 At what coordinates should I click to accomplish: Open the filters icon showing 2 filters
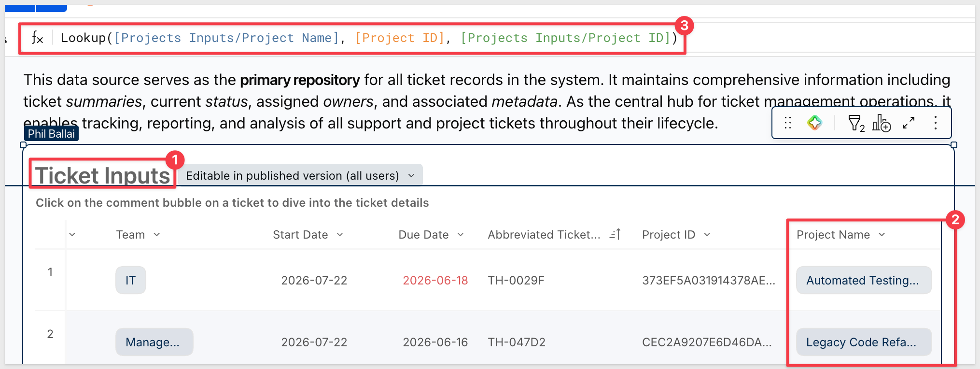pos(856,123)
